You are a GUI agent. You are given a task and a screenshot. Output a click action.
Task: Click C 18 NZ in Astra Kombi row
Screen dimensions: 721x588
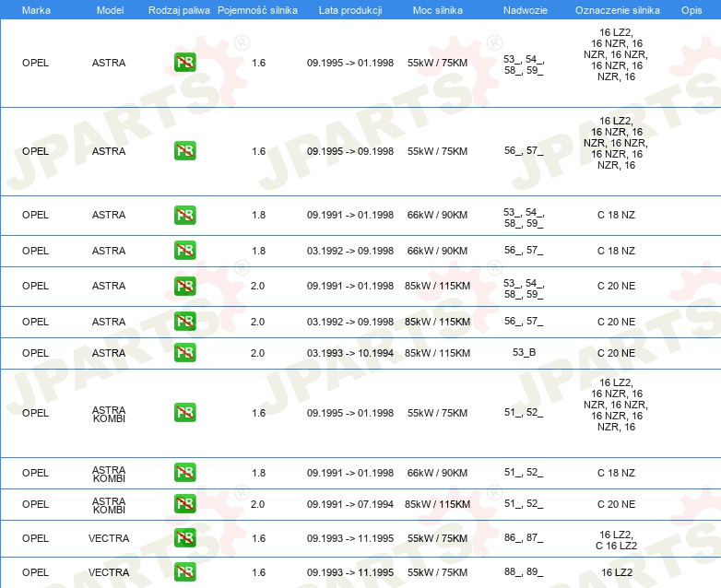pos(616,473)
